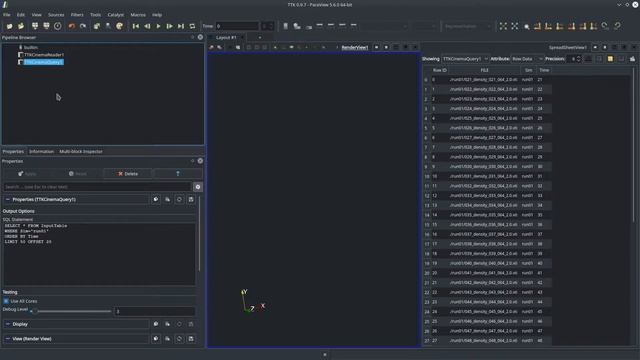The image size is (640, 360).
Task: Jump to first frame
Action: pos(136,26)
